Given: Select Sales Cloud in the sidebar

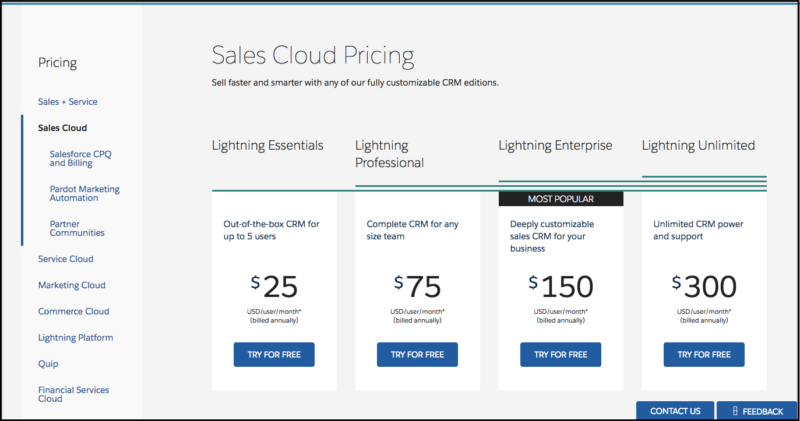Looking at the screenshot, I should (62, 128).
